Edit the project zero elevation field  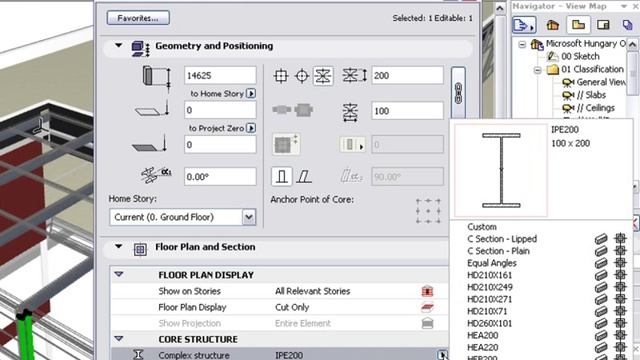pos(220,144)
